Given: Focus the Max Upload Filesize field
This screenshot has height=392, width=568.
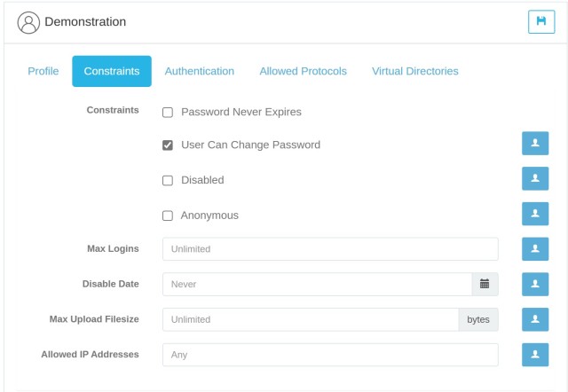Looking at the screenshot, I should [311, 319].
